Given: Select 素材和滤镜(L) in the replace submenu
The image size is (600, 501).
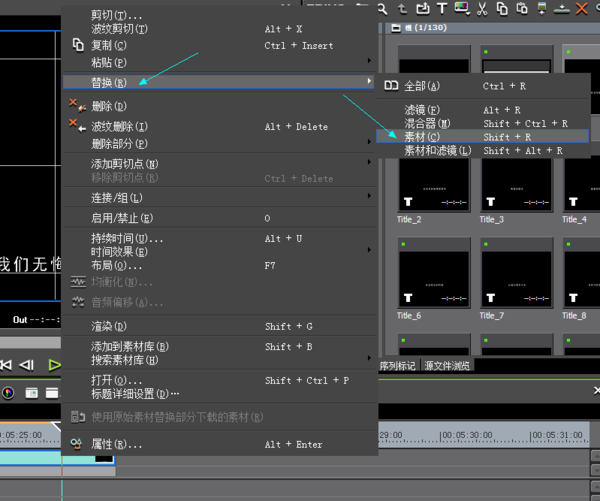Looking at the screenshot, I should point(483,150).
